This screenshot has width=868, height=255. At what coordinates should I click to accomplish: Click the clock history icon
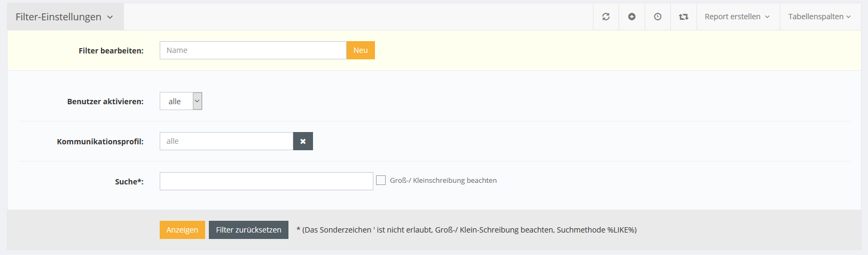pos(658,17)
